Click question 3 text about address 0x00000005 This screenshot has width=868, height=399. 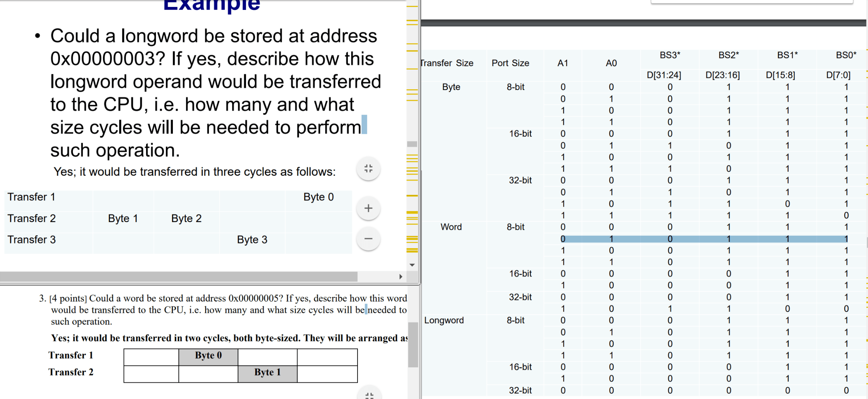(x=223, y=310)
